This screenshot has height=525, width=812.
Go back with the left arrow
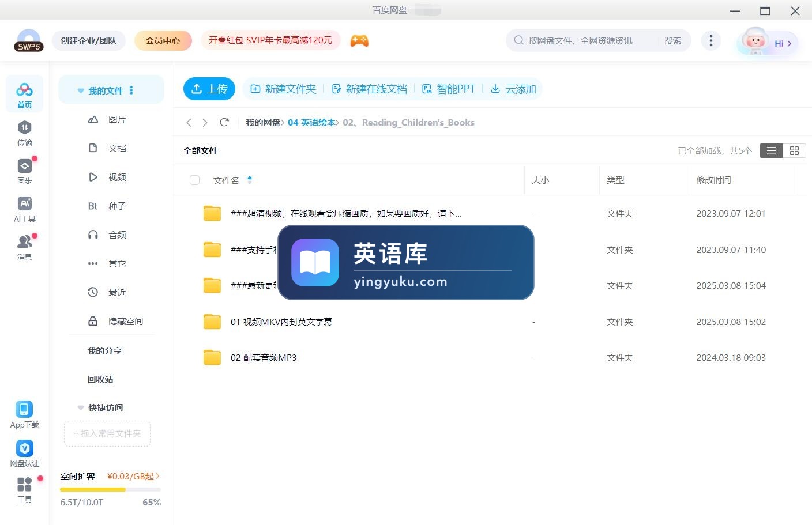189,123
